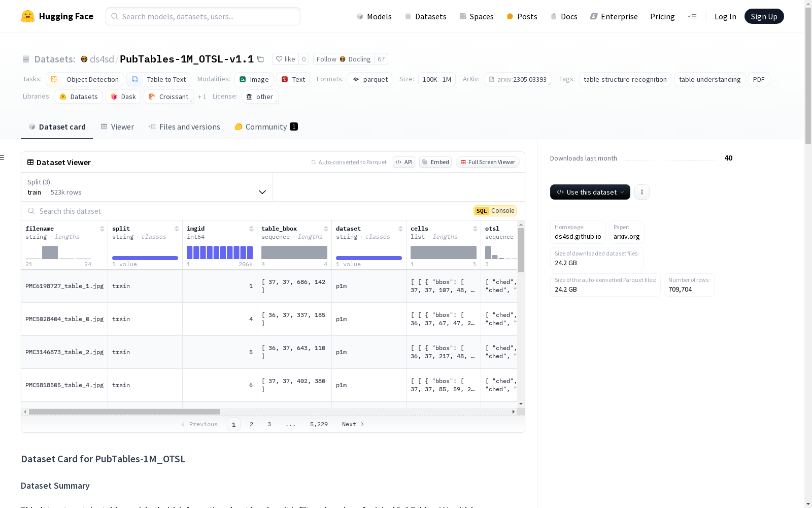Focus the Search this dataset field
This screenshot has width=812, height=508.
tap(247, 211)
